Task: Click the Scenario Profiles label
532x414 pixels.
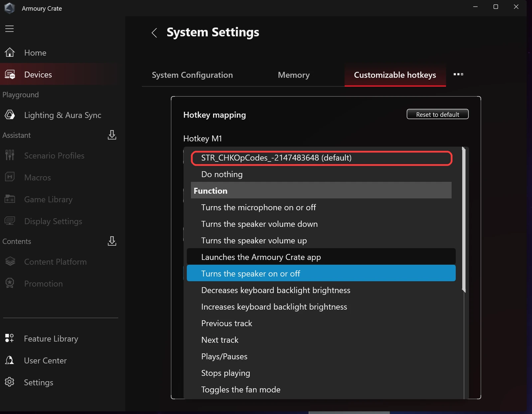Action: [54, 155]
